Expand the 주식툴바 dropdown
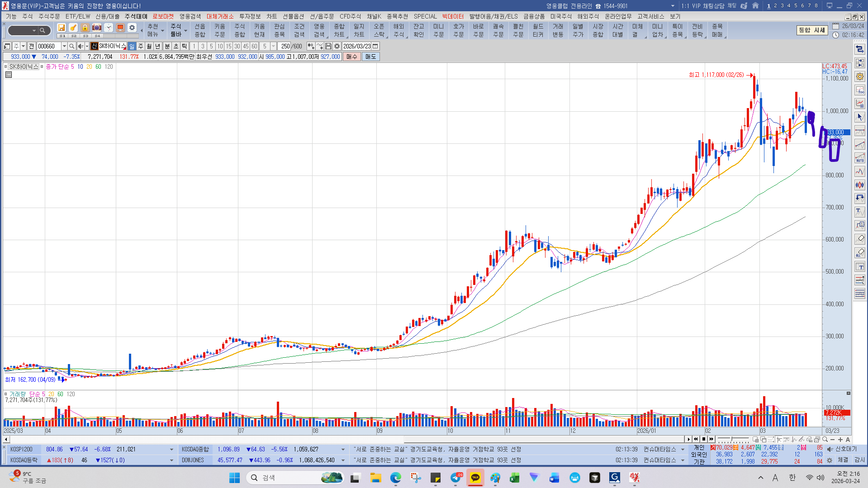 [185, 31]
